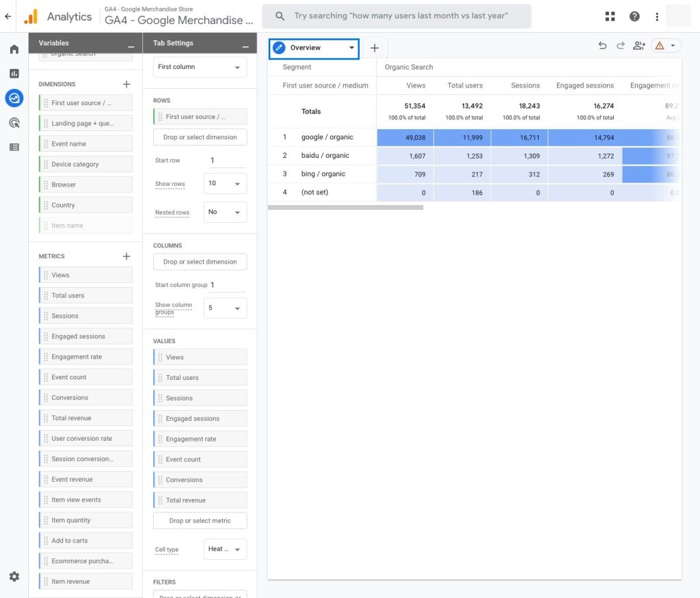This screenshot has height=598, width=700.
Task: Click the horizontal scrollbar under the table
Action: [x=345, y=207]
